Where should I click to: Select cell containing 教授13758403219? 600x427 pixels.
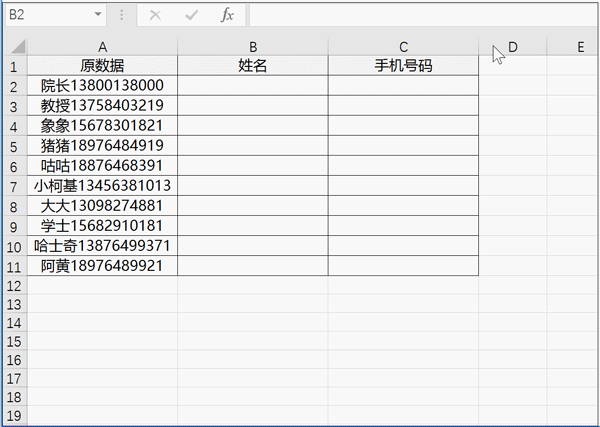point(102,106)
